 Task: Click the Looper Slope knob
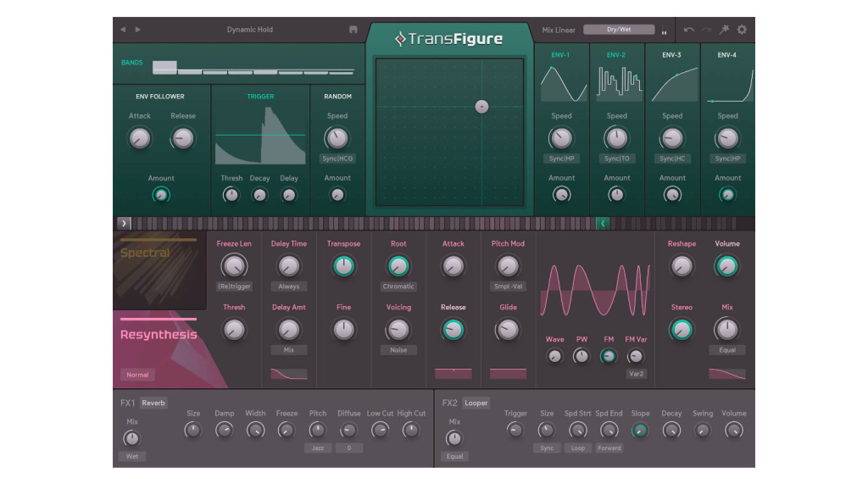[x=640, y=431]
